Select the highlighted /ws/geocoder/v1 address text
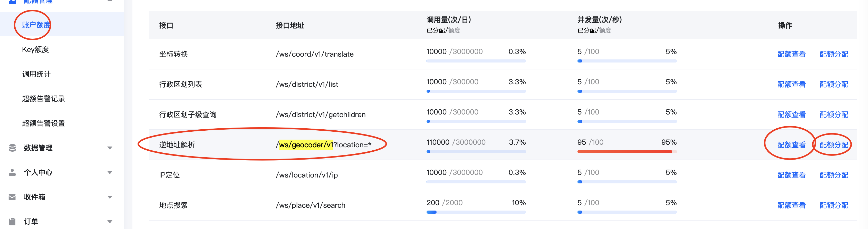This screenshot has height=229, width=868. [306, 145]
